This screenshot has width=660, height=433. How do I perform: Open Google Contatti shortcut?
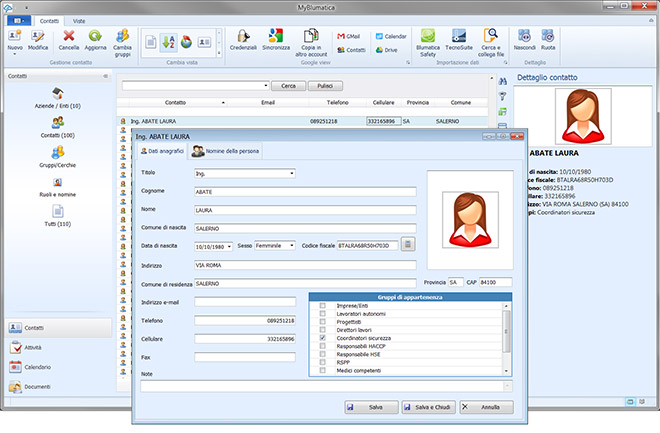(x=351, y=50)
